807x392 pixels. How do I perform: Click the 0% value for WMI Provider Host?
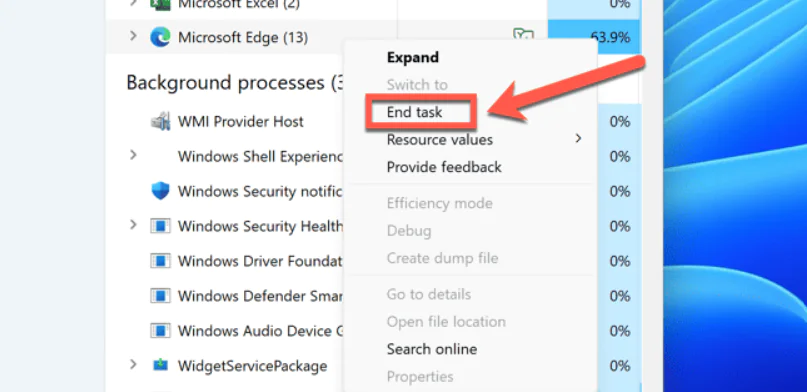620,122
